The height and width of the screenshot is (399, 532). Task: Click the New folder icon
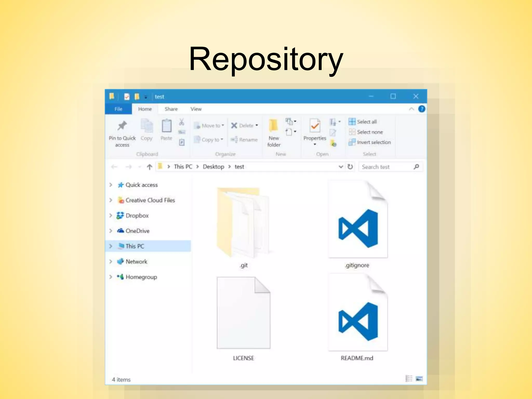tap(274, 126)
